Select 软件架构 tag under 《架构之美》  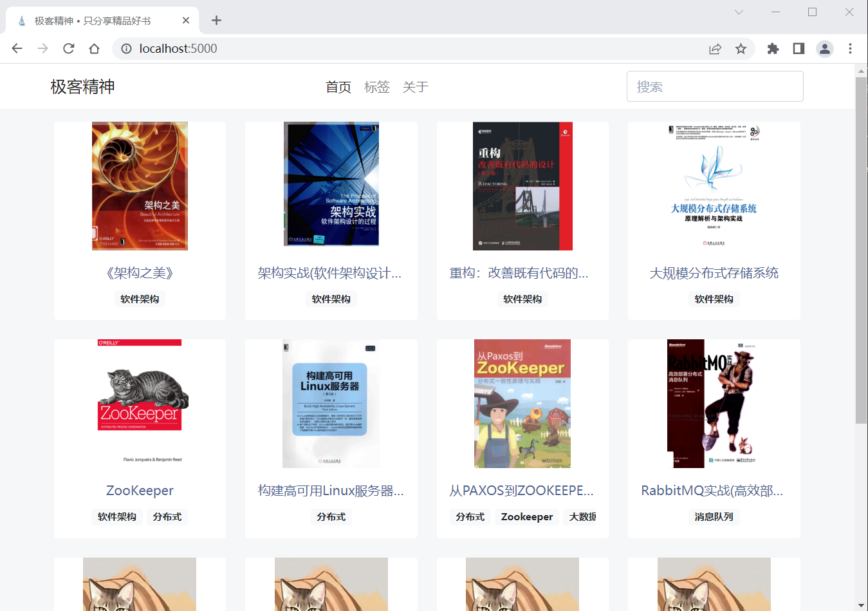coord(140,299)
